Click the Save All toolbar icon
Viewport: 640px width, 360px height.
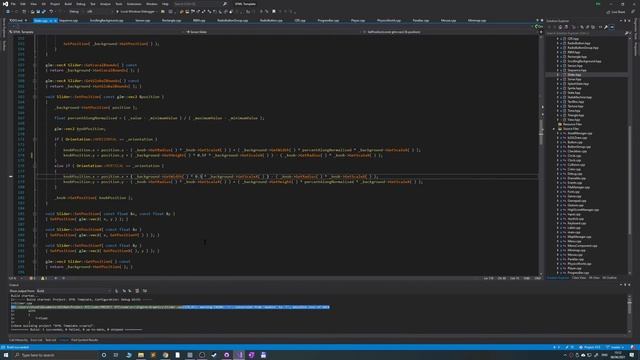point(44,12)
